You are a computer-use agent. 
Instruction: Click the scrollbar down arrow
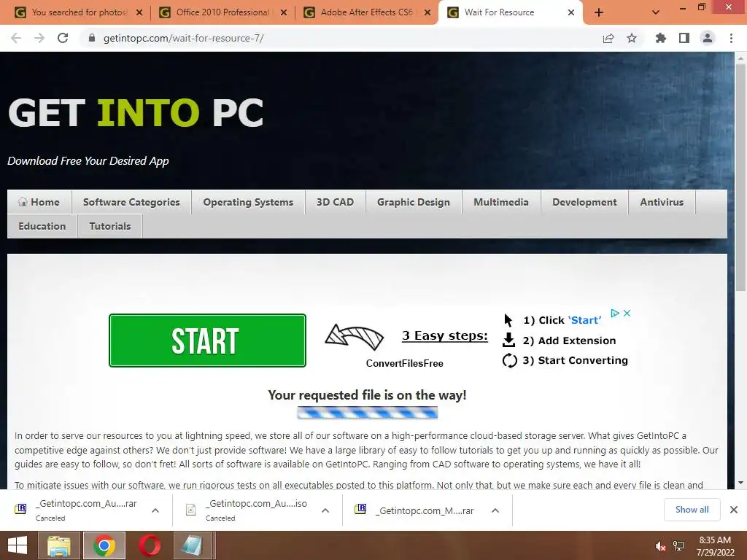tap(741, 483)
